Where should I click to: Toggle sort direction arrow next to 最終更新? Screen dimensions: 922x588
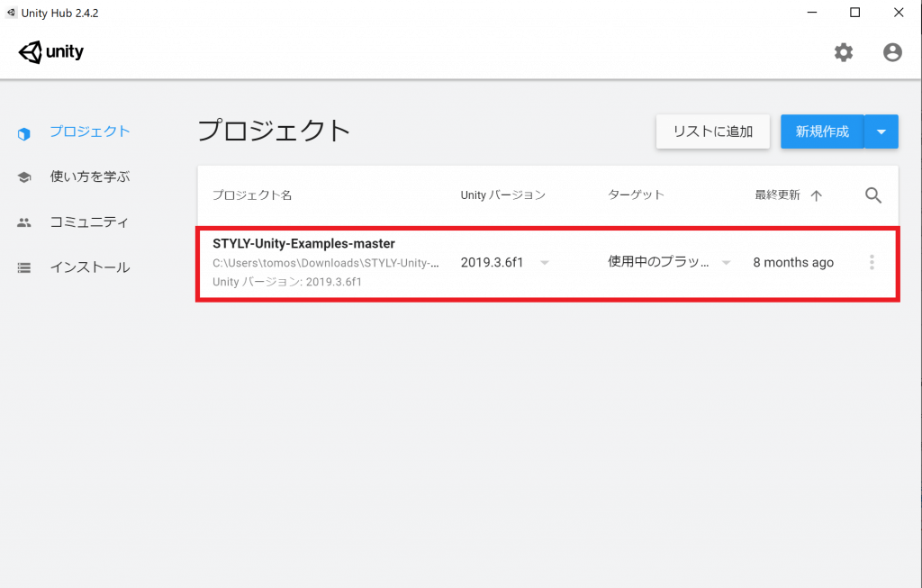[817, 195]
